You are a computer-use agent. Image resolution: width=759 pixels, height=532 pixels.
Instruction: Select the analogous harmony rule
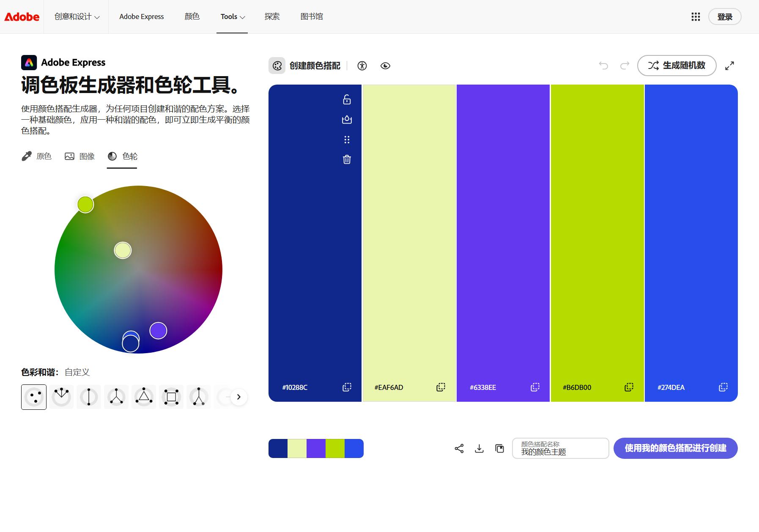click(x=61, y=397)
